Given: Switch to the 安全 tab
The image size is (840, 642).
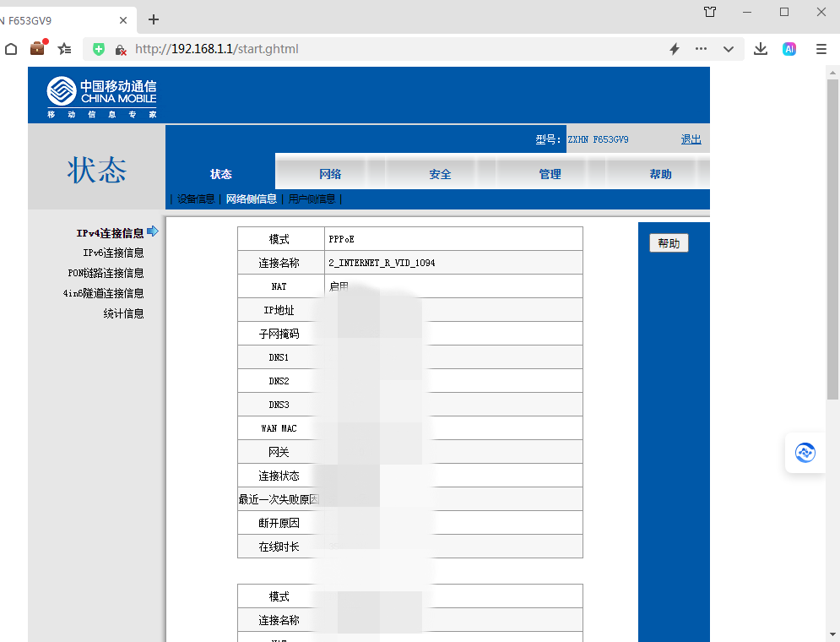Looking at the screenshot, I should point(440,174).
